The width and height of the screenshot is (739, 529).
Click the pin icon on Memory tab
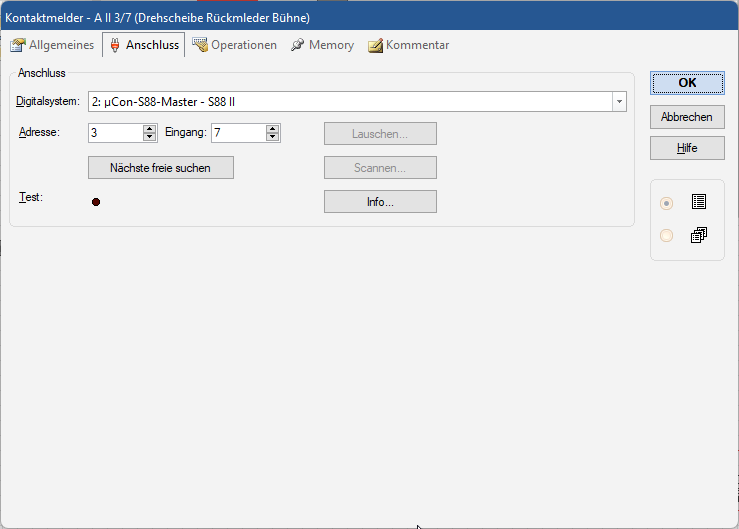point(297,45)
